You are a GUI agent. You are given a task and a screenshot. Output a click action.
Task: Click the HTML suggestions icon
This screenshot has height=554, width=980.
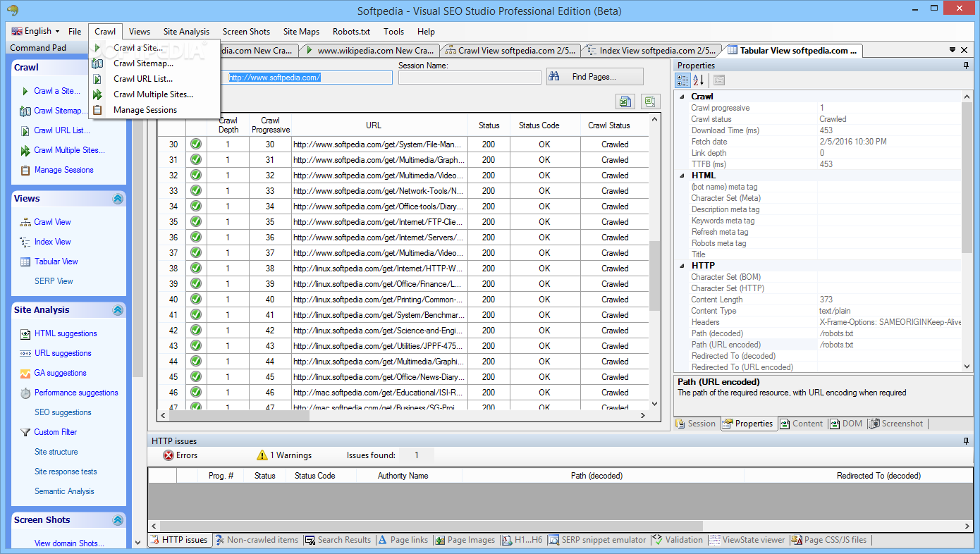(25, 333)
